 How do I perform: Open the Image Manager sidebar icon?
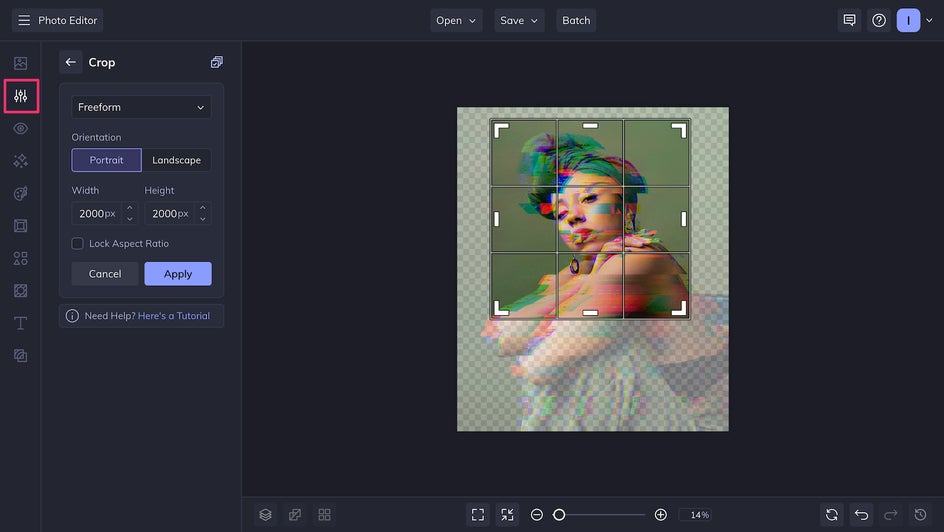pyautogui.click(x=20, y=63)
